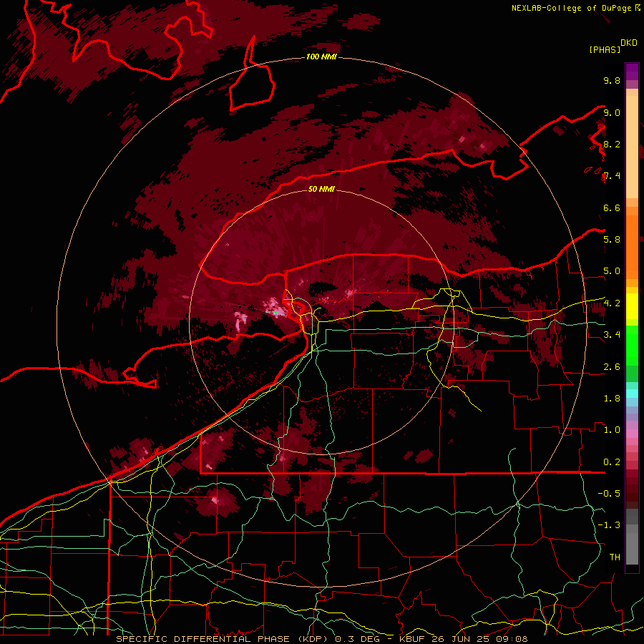Select the 9.0 value on the color scale
This screenshot has width=644, height=644.
tap(612, 112)
